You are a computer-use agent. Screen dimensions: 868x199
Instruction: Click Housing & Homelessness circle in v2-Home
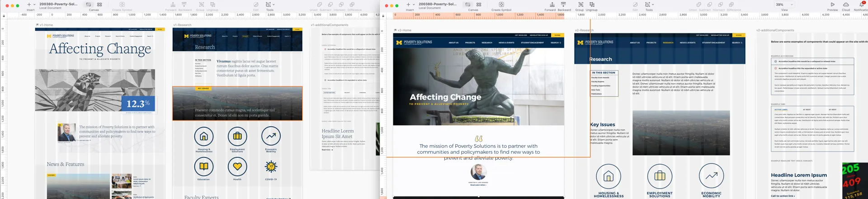click(609, 176)
